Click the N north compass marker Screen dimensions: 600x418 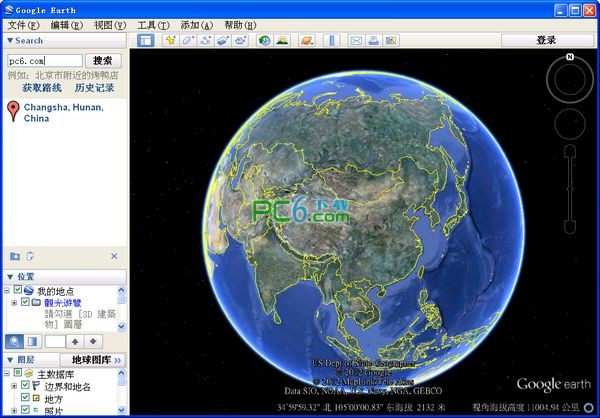(x=570, y=57)
